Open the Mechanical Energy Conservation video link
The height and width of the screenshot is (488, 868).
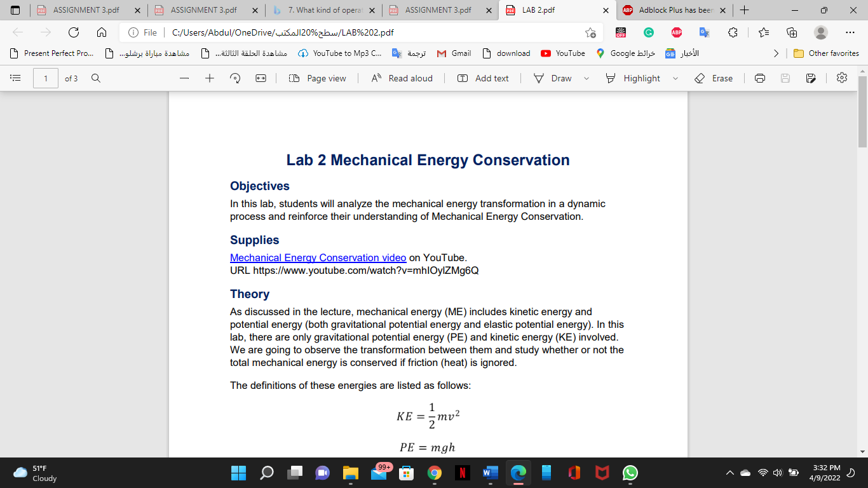[x=316, y=257]
